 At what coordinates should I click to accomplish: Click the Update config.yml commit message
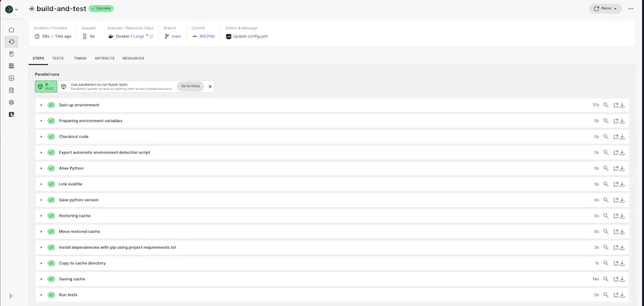point(250,36)
